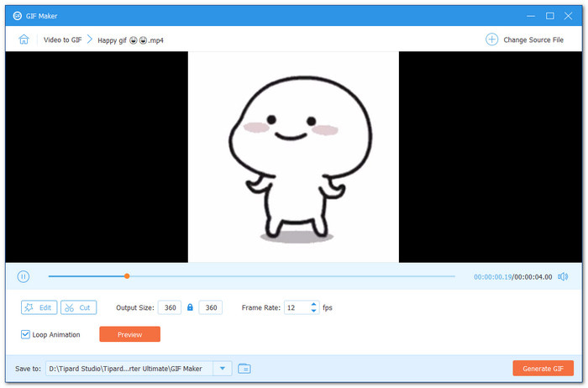Click the Output Size height field
The height and width of the screenshot is (388, 588).
point(211,307)
